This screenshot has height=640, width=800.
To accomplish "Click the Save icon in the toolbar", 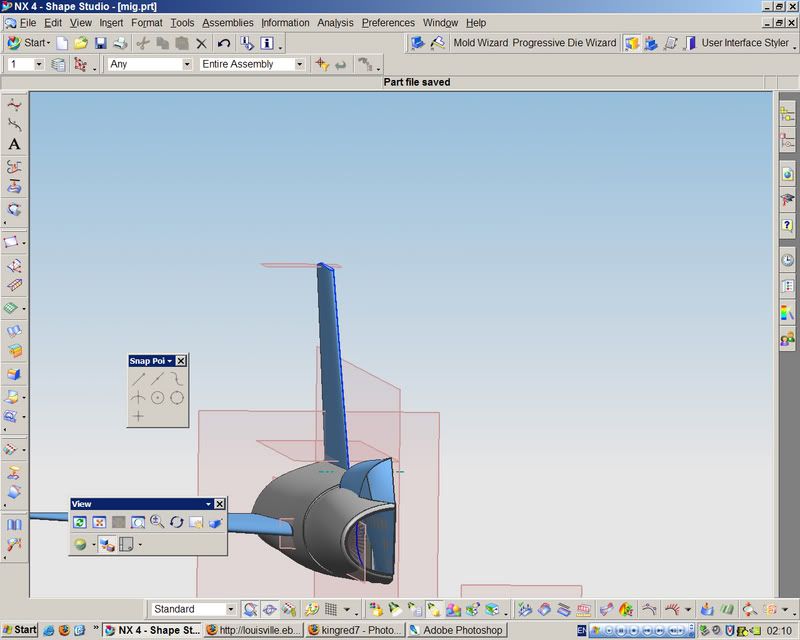I will 100,43.
